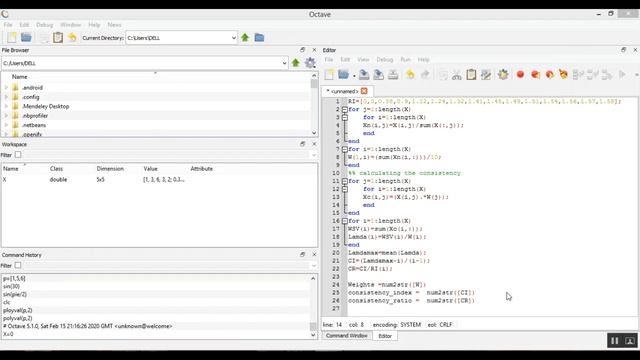This screenshot has width=640, height=360.
Task: Open the News menu
Action: tap(114, 25)
